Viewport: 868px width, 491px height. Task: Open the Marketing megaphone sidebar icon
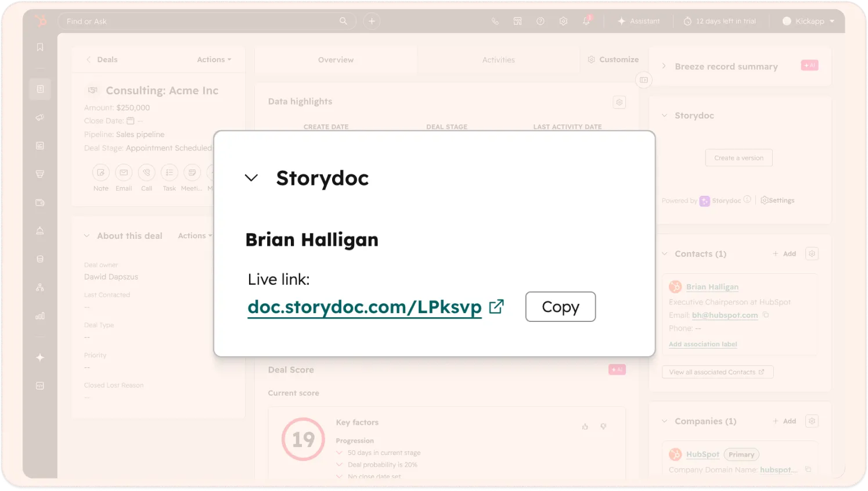pos(40,117)
